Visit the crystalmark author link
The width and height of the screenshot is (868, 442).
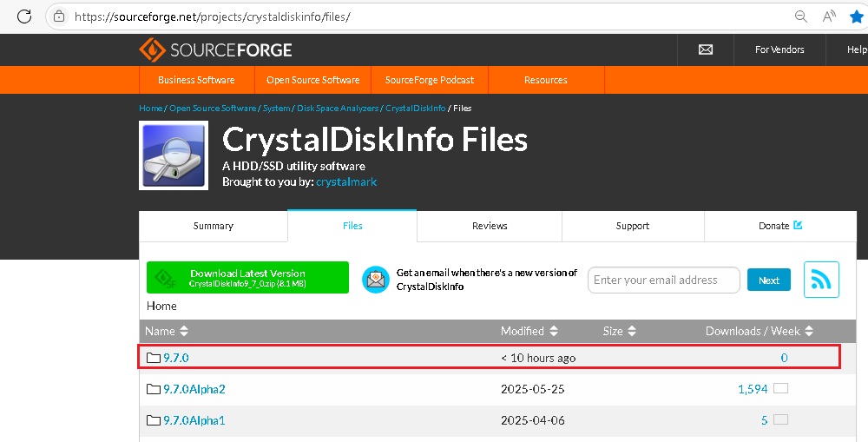click(346, 181)
